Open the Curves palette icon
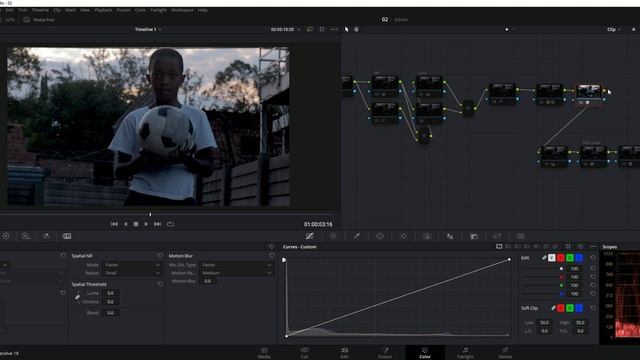Screen dimensions: 640x360 click(310, 236)
